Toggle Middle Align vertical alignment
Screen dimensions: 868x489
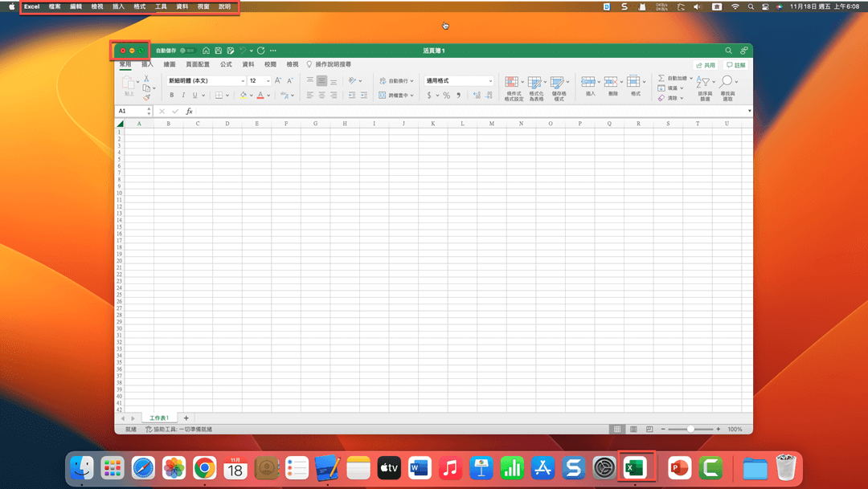321,81
